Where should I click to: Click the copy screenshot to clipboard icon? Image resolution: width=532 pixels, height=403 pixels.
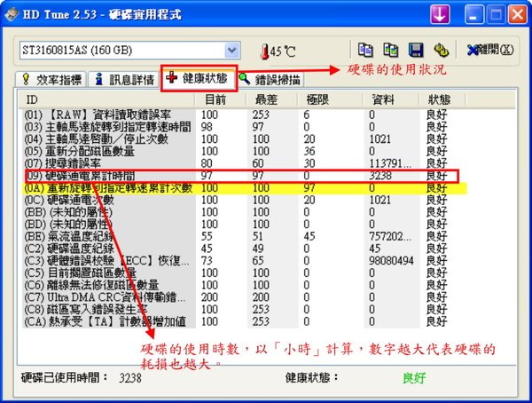tap(390, 51)
